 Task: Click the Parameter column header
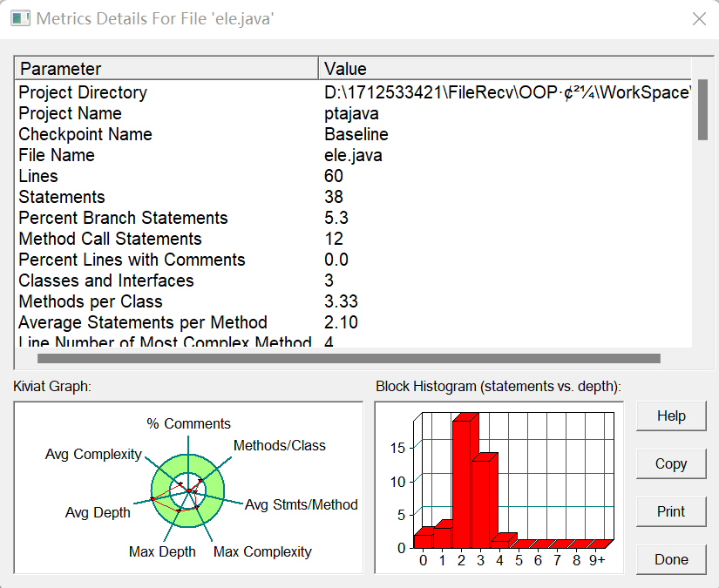click(167, 69)
